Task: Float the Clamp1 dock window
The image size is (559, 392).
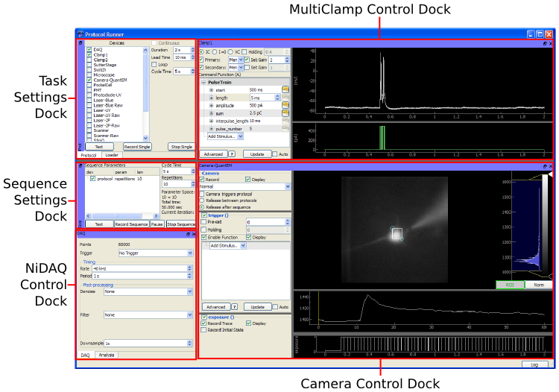Action: tap(545, 43)
